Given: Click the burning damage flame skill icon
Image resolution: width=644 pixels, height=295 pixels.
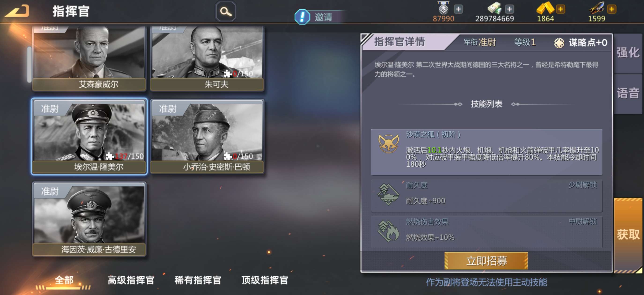Looking at the screenshot, I should [x=388, y=231].
